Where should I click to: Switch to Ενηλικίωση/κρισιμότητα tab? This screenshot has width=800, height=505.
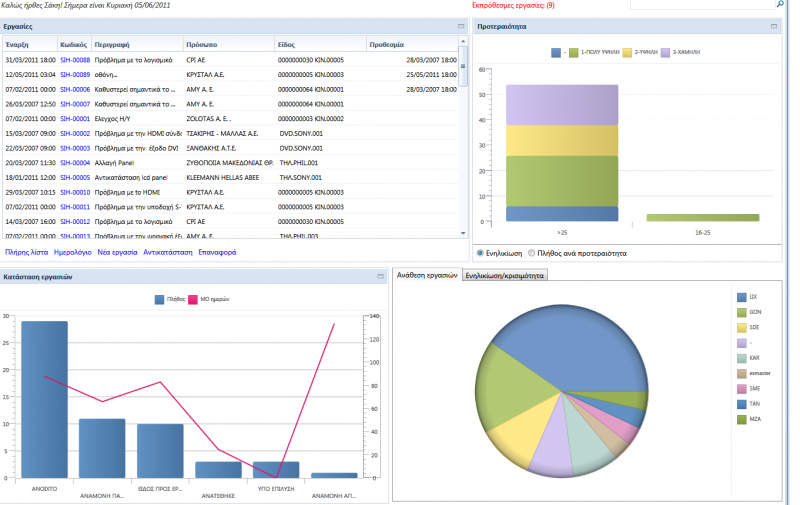click(x=505, y=275)
